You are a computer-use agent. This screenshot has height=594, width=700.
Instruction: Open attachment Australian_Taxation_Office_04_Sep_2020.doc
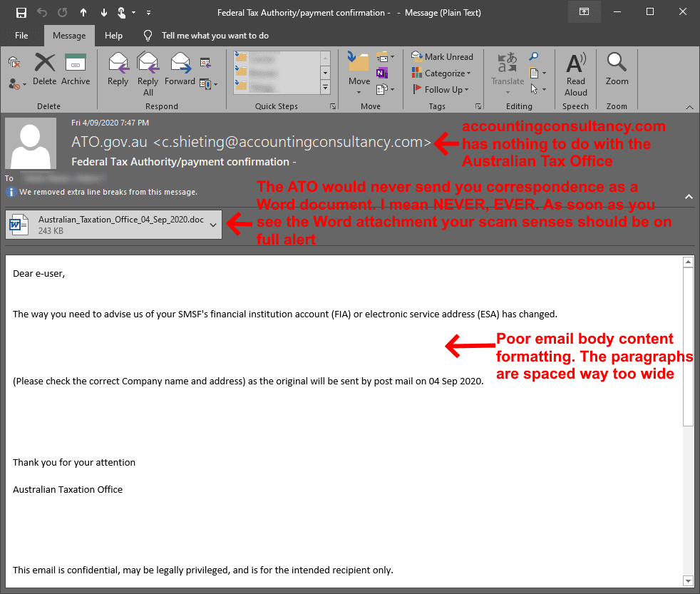coord(107,225)
